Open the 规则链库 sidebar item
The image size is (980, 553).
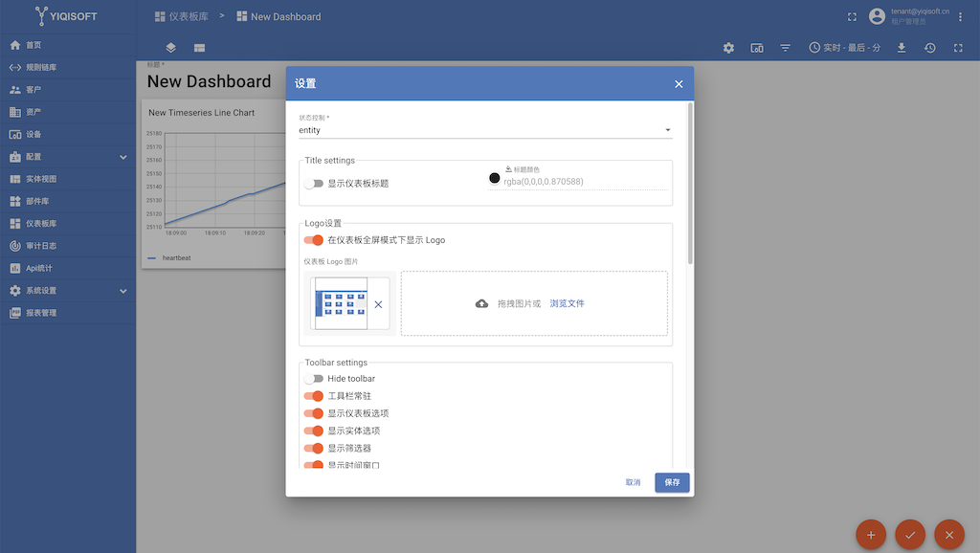(x=68, y=68)
